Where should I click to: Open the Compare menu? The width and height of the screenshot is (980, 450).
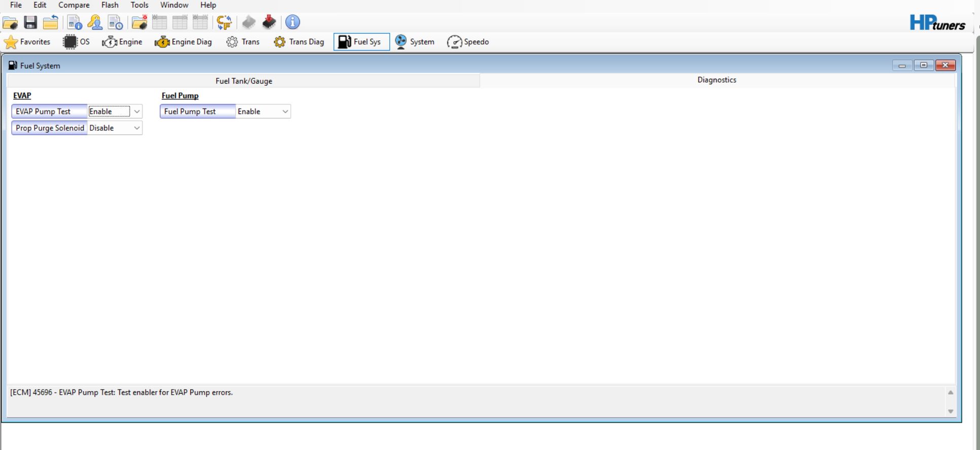pyautogui.click(x=74, y=5)
